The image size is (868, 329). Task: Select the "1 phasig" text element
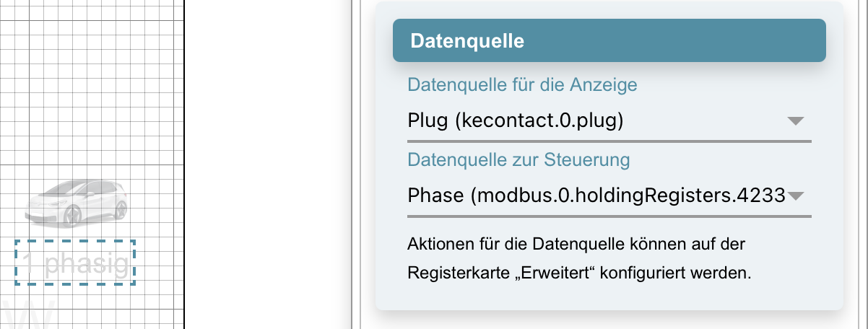click(75, 265)
